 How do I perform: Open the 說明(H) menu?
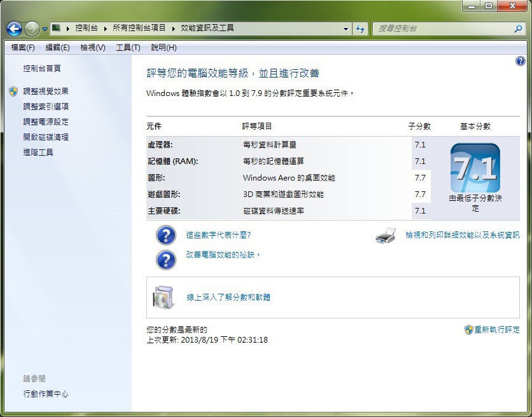click(x=164, y=48)
